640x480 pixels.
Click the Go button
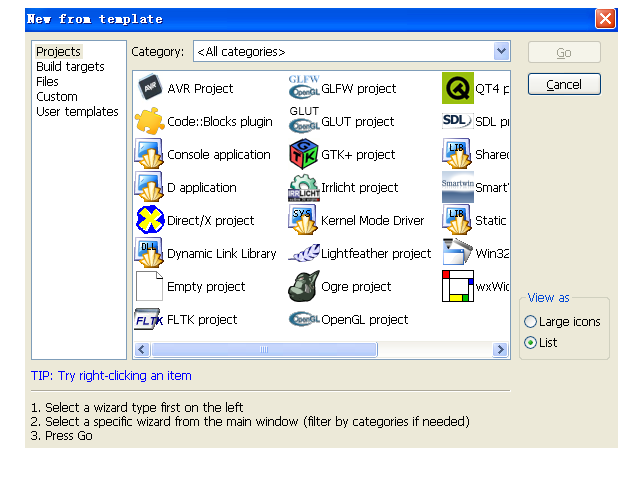[x=564, y=52]
